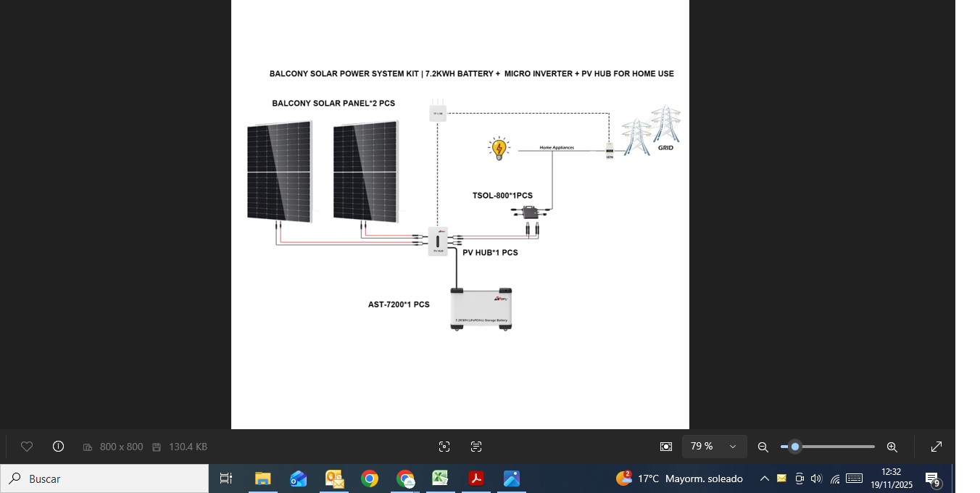Open the Photos app taskbar icon

[x=512, y=478]
